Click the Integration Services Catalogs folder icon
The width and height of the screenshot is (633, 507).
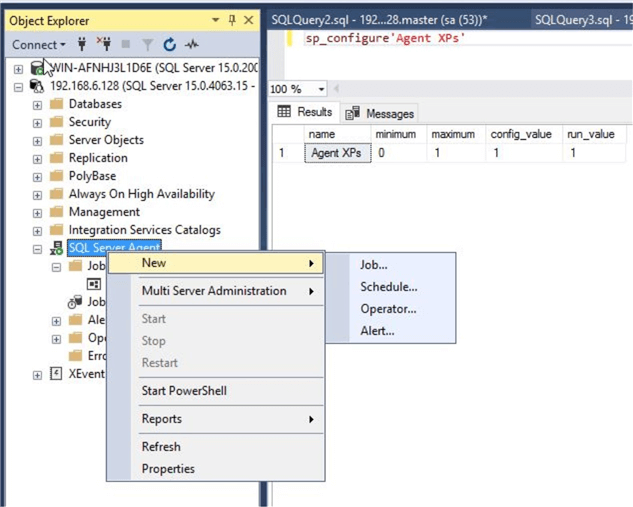coord(57,230)
